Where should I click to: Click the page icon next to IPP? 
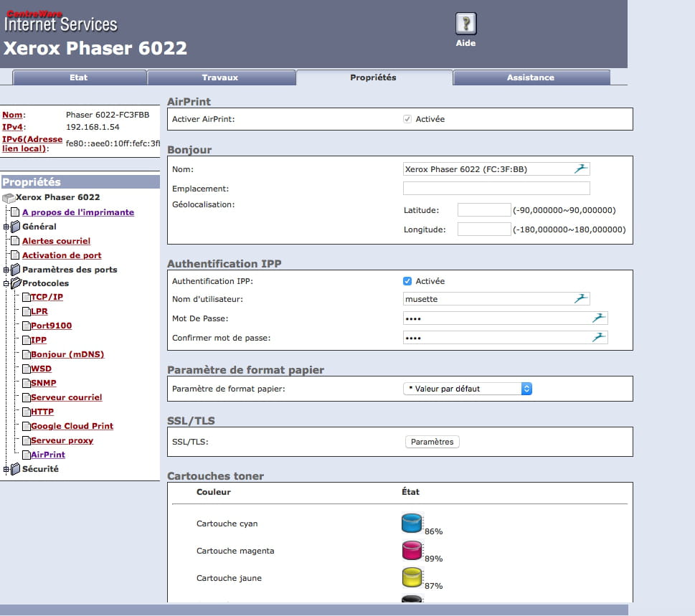click(26, 340)
